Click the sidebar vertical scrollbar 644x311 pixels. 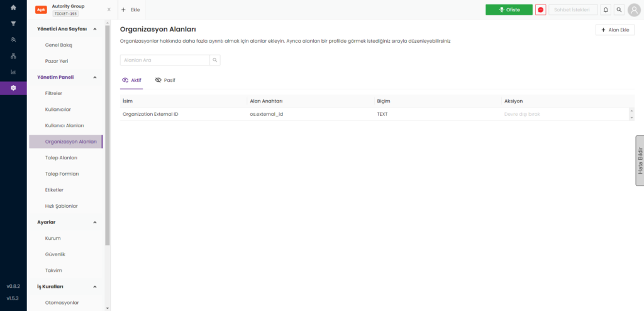(108, 135)
